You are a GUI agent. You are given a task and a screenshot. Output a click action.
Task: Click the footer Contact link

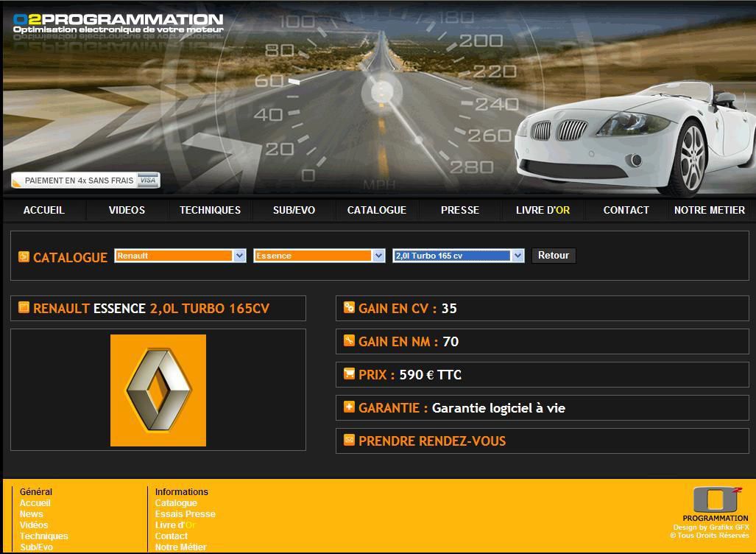(172, 536)
